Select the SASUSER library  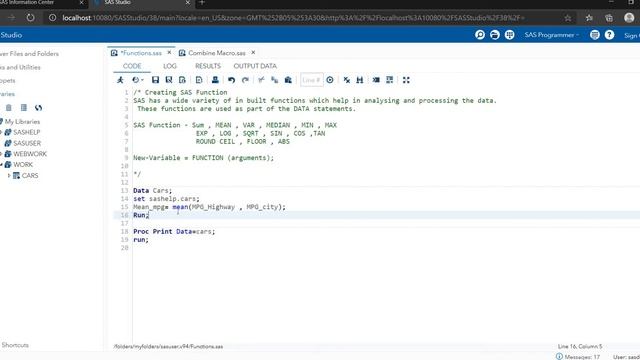[27, 143]
